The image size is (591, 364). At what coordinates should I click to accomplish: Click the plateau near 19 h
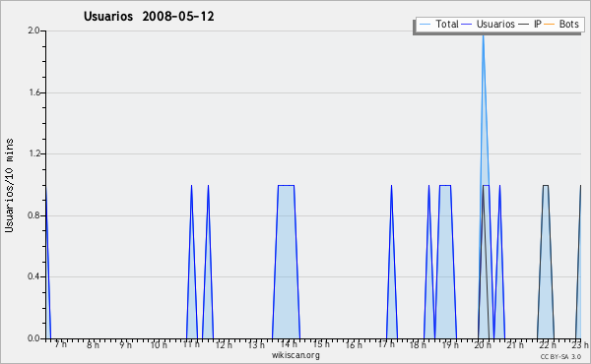tap(445, 262)
